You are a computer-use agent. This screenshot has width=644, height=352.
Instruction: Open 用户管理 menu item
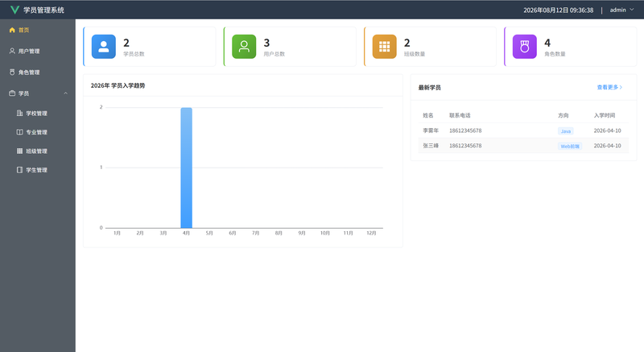pos(37,51)
